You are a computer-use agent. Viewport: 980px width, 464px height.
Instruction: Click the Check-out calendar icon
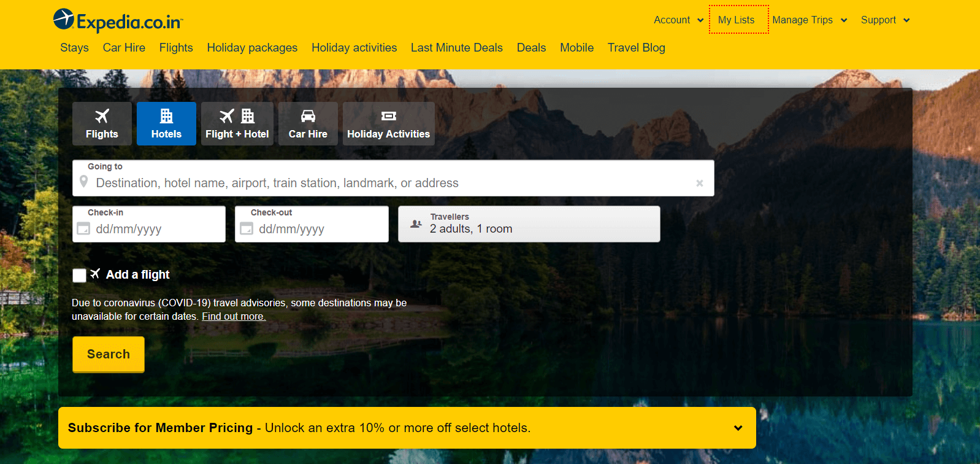click(x=247, y=229)
